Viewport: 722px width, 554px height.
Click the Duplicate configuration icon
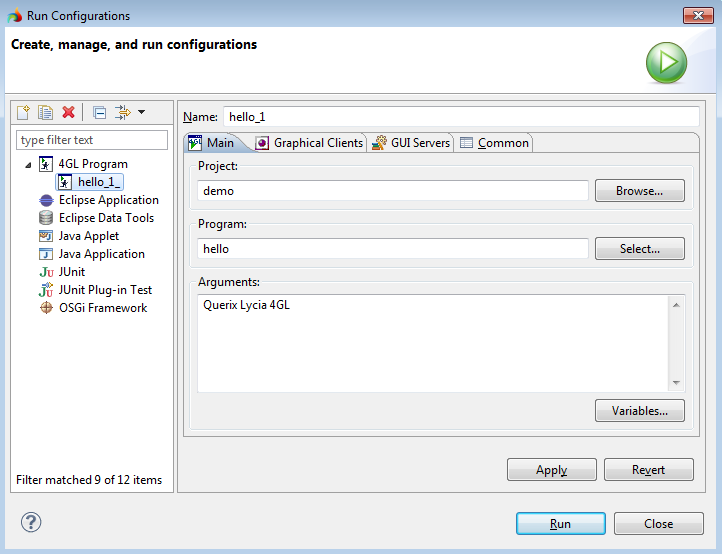click(x=45, y=112)
